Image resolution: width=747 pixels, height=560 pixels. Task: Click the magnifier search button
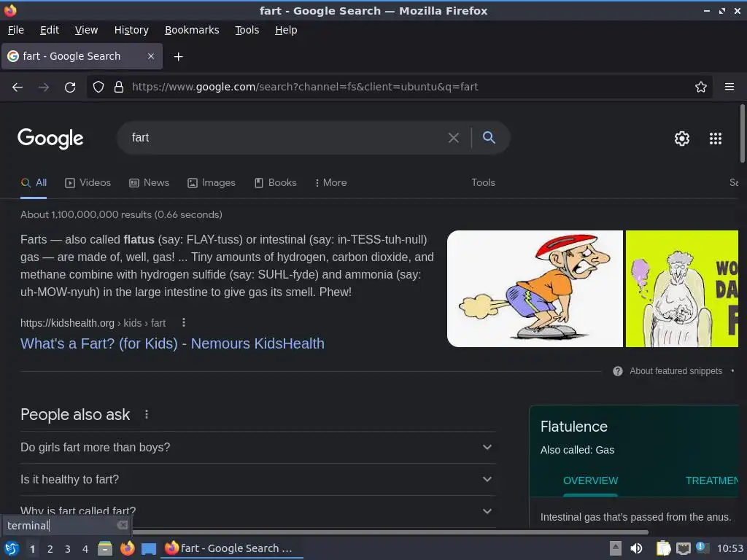coord(489,138)
